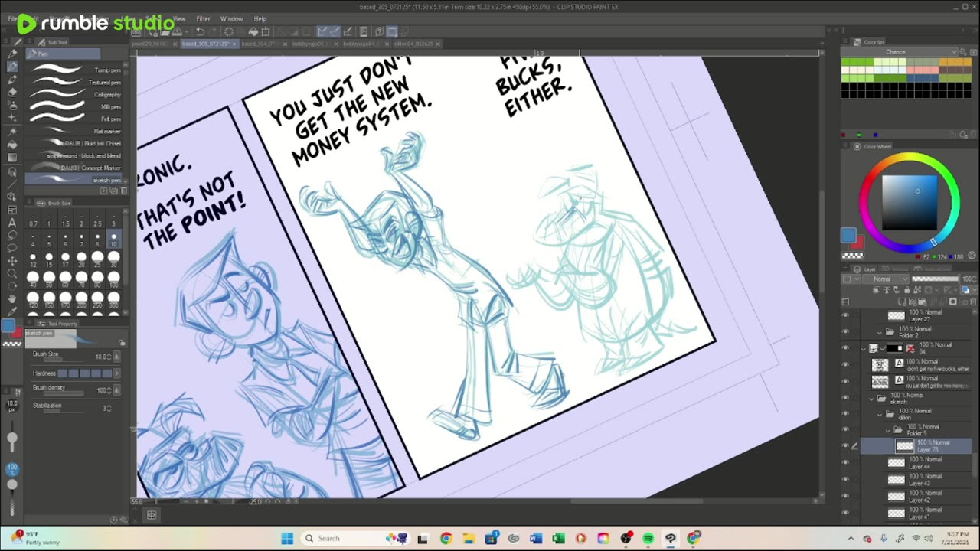980x551 pixels.
Task: Select the Hand tool
Action: [x=12, y=298]
